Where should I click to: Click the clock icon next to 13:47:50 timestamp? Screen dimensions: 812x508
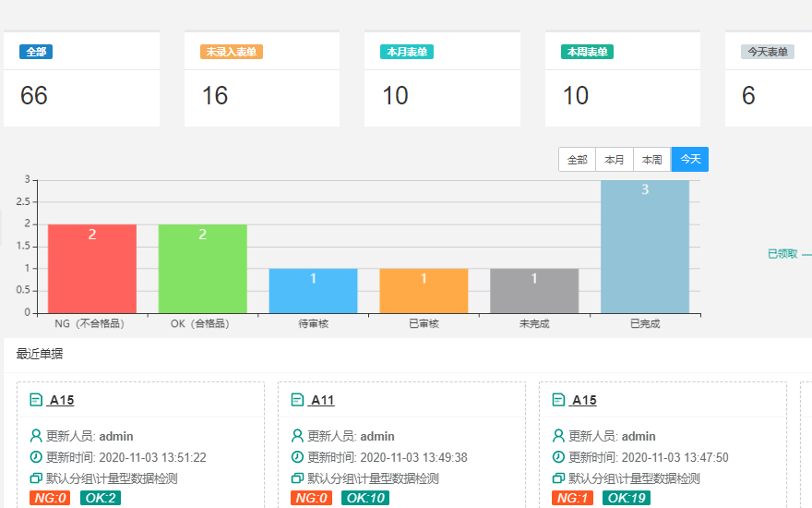pos(559,457)
